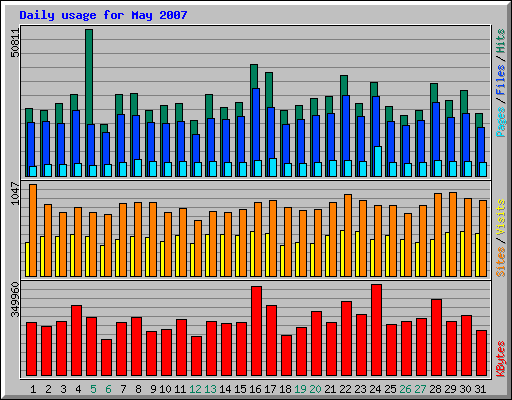
Task: Click the red "KBytes" legend label
Action: 500,359
